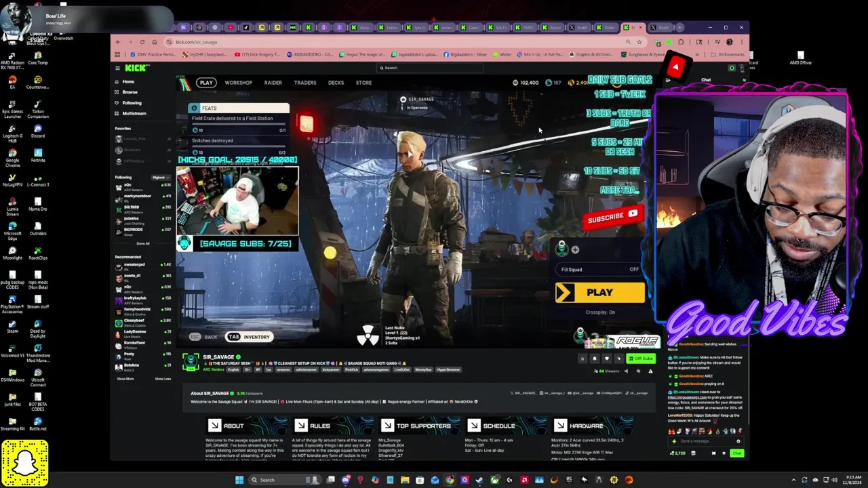Open the Wallet bookmark
The width and height of the screenshot is (868, 488).
coord(502,54)
